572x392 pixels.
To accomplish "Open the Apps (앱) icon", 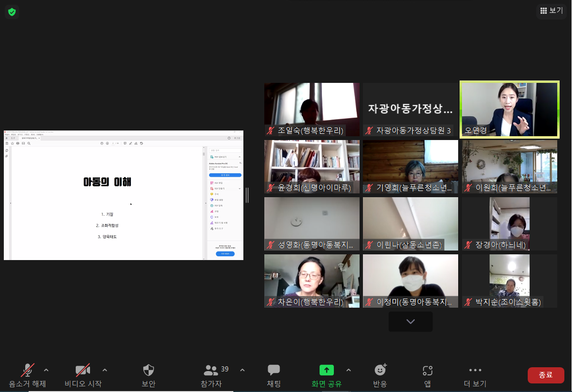I will [x=427, y=371].
